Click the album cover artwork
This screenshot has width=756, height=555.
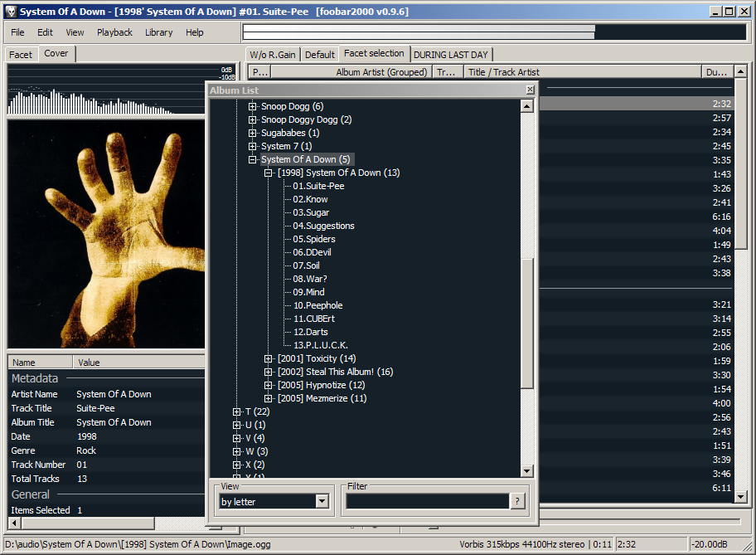[x=106, y=234]
